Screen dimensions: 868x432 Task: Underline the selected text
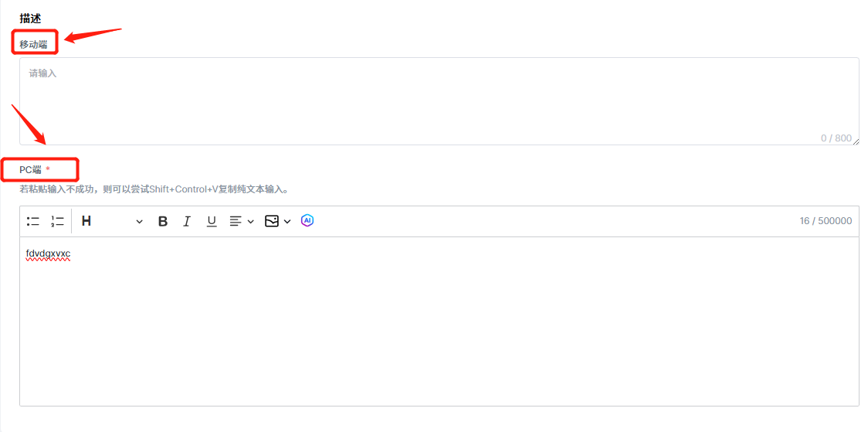(x=212, y=221)
